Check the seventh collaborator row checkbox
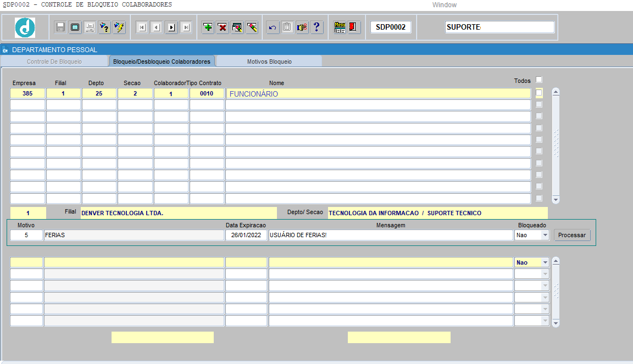 point(539,163)
